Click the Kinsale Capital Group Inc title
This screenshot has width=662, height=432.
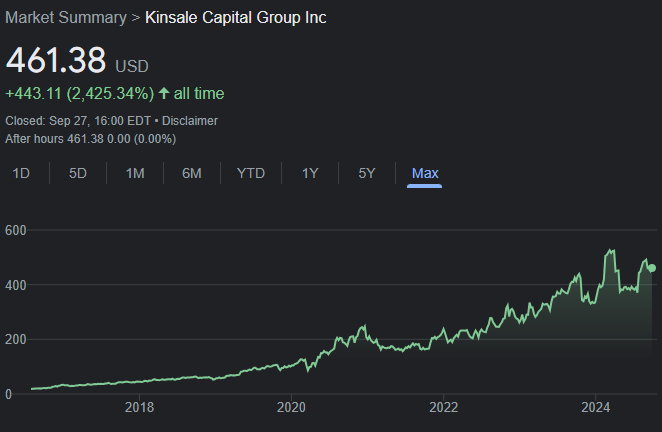(x=236, y=18)
